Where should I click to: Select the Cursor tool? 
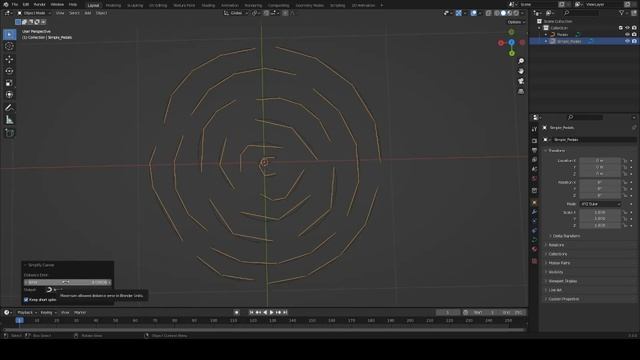click(x=9, y=47)
